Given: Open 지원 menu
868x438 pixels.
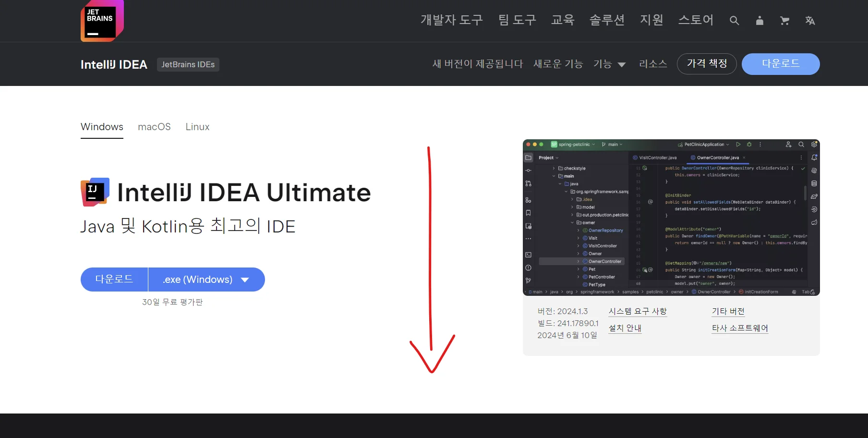Looking at the screenshot, I should 651,20.
